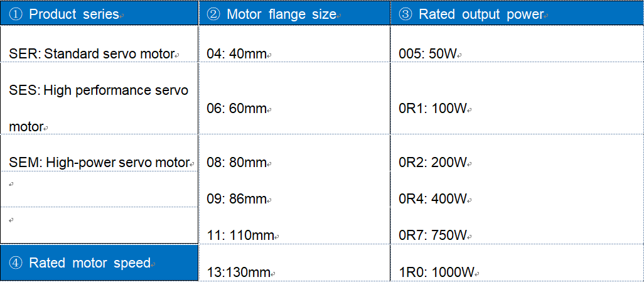This screenshot has height=282, width=644.
Task: Select the '09: 86mm' flange entry
Action: coord(236,199)
